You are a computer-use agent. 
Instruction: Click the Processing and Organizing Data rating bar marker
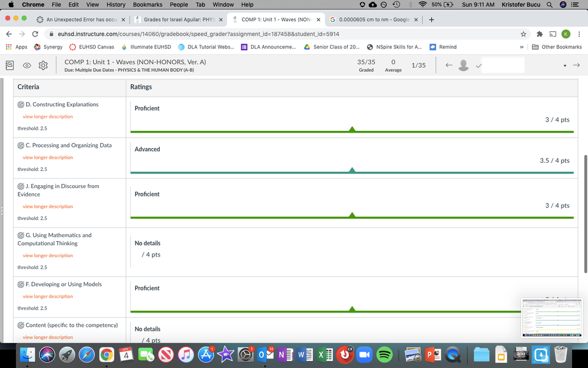tap(352, 170)
